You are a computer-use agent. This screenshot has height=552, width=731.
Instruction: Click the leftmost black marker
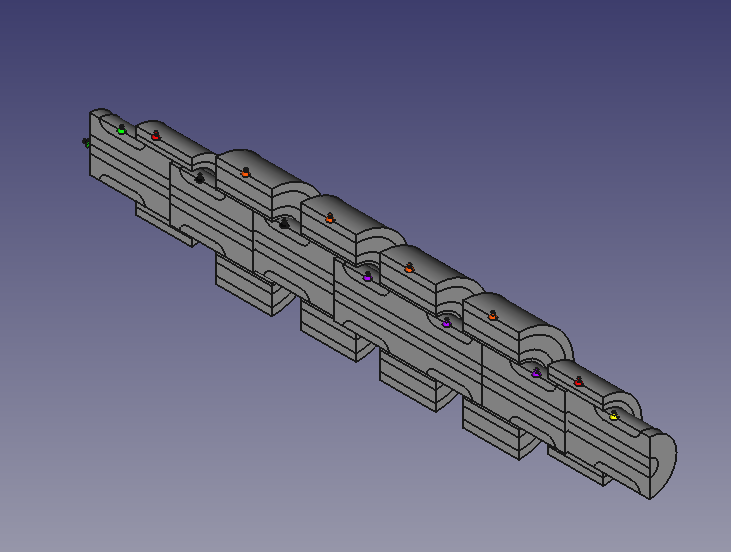[x=200, y=179]
